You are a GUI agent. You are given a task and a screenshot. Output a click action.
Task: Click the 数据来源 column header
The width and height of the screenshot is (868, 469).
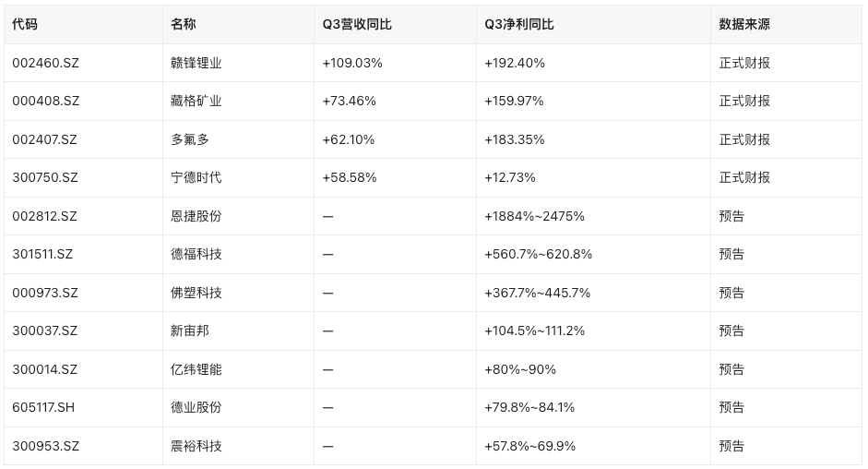point(744,24)
